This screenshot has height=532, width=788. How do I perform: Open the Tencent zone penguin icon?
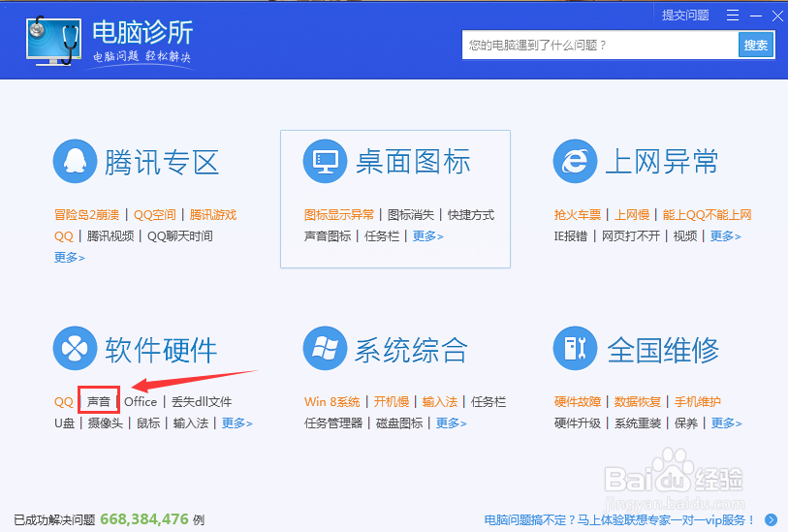(75, 161)
